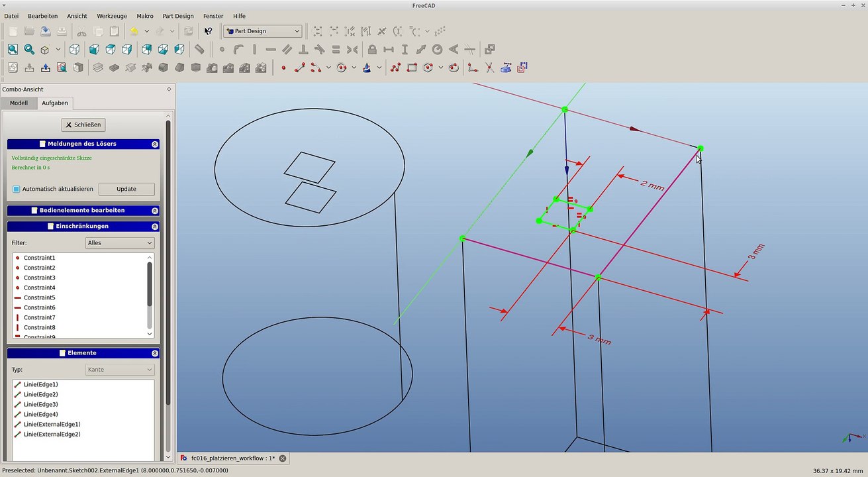Open the Part Design menu

178,16
